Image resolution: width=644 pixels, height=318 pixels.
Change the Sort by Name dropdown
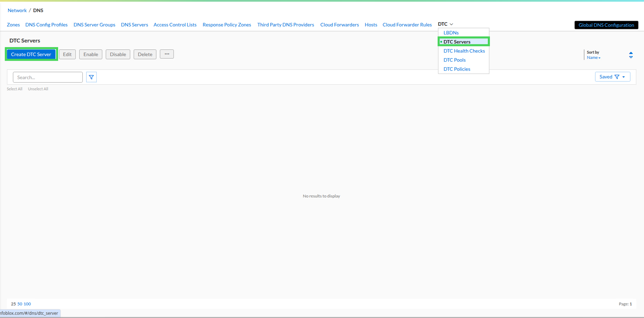(x=594, y=58)
